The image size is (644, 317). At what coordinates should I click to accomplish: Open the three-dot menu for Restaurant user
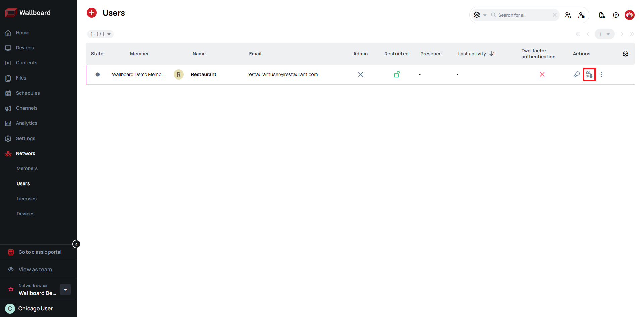(x=601, y=74)
